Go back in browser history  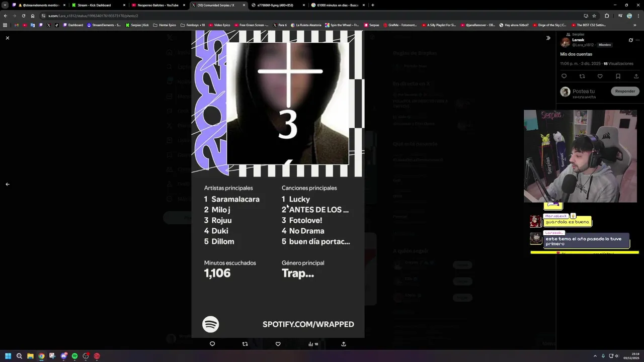[x=6, y=16]
